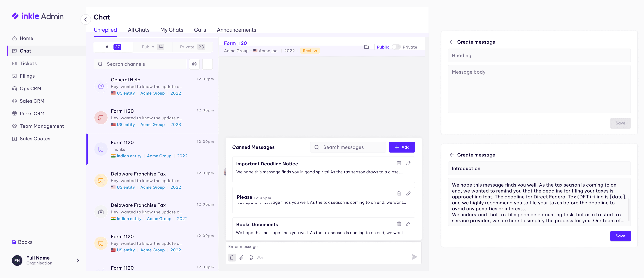This screenshot has width=644, height=278.
Task: Click the mentions @ filter icon
Action: click(x=194, y=64)
